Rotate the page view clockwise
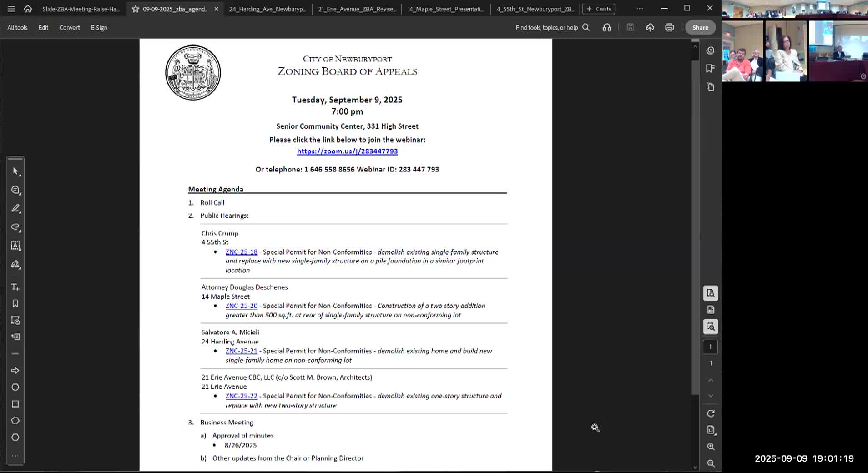This screenshot has height=473, width=868. [x=711, y=413]
